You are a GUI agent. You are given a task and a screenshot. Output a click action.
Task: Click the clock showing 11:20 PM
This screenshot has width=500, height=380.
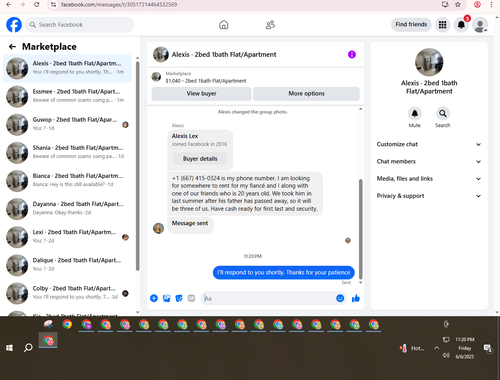[465, 339]
